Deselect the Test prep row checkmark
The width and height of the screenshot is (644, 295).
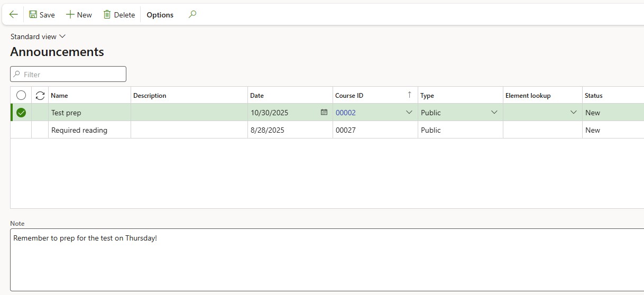[21, 113]
